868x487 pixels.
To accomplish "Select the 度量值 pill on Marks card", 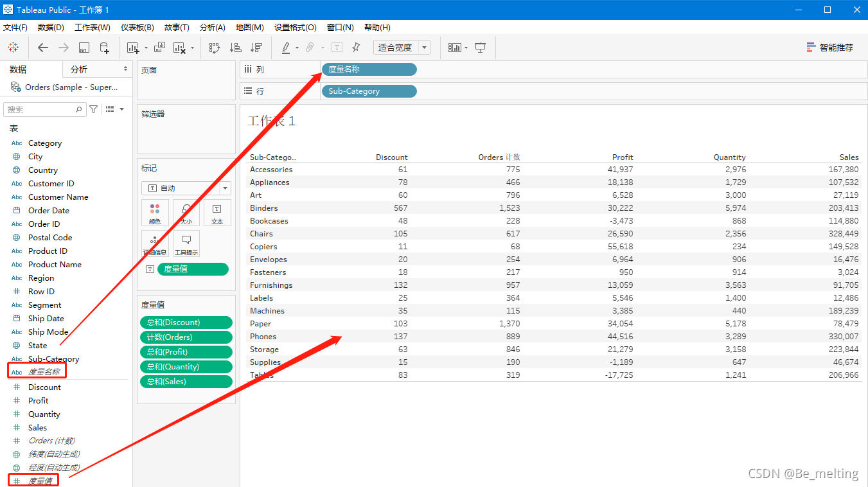I will point(193,269).
